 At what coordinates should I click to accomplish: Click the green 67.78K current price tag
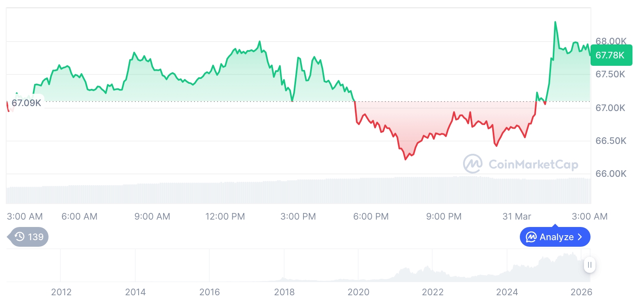(610, 56)
